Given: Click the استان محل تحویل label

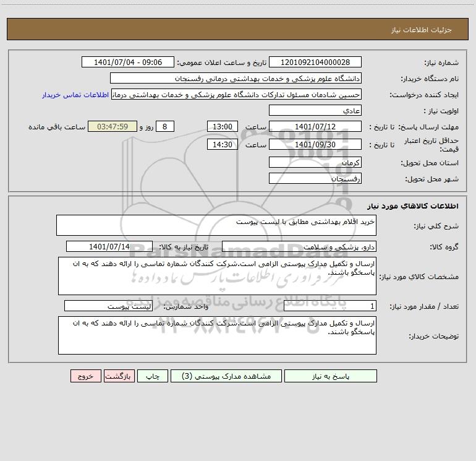Looking at the screenshot, I should (x=430, y=163).
